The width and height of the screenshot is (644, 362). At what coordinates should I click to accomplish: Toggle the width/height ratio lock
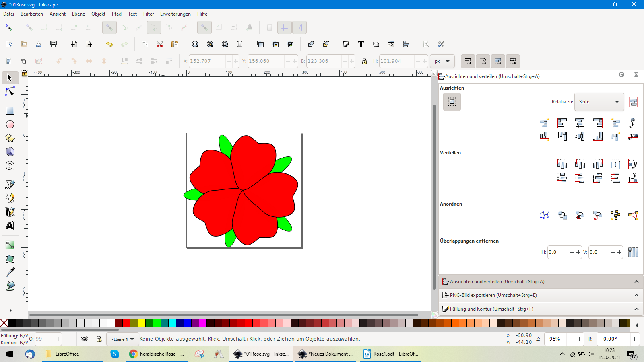pyautogui.click(x=364, y=61)
